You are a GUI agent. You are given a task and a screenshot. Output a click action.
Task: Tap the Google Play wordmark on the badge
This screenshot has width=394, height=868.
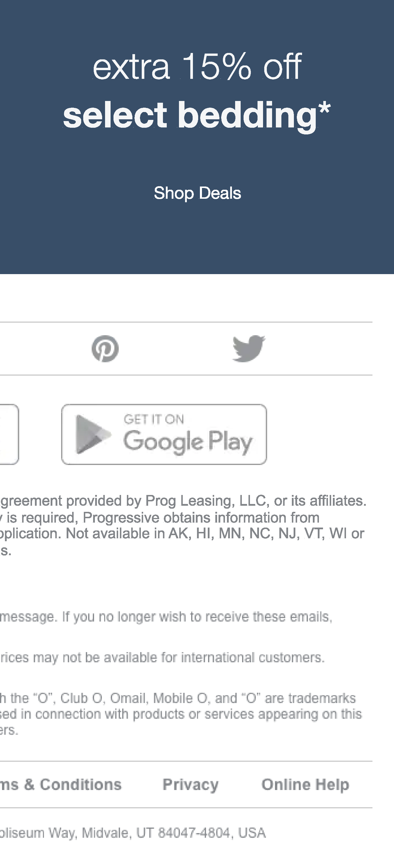coord(188,441)
